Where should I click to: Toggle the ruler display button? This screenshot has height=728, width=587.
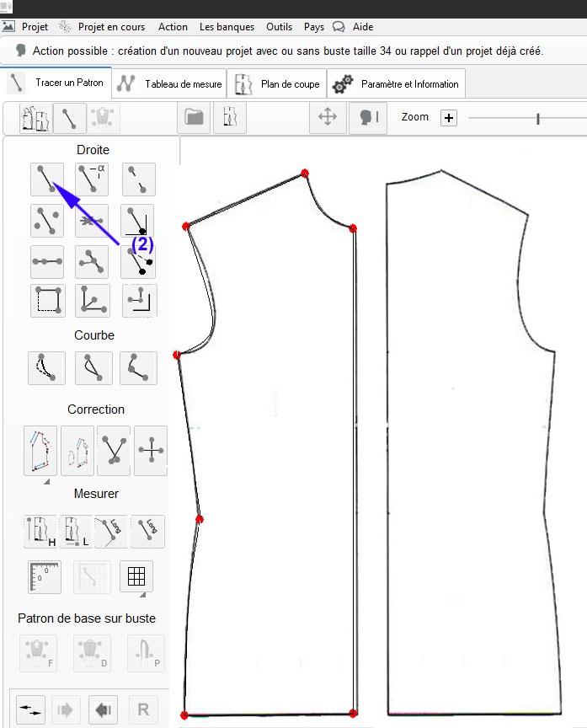point(45,577)
